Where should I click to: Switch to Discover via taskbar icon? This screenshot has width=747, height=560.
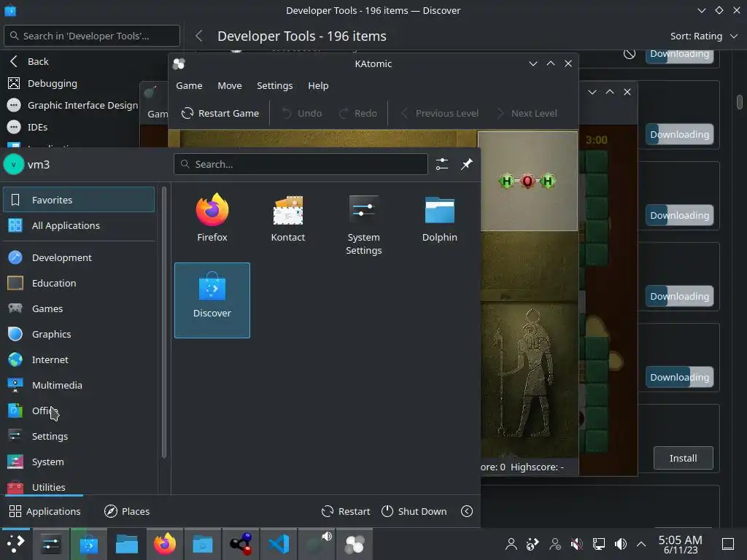tap(89, 544)
